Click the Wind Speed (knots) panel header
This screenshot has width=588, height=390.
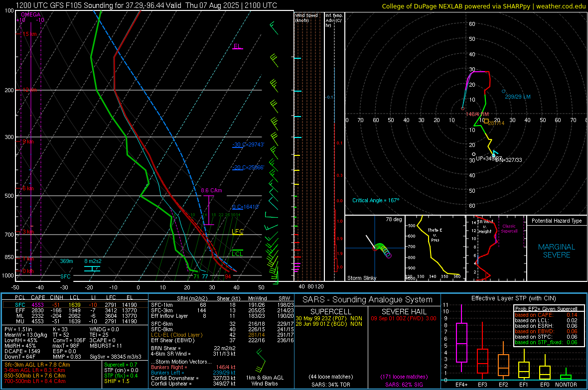[x=306, y=17]
